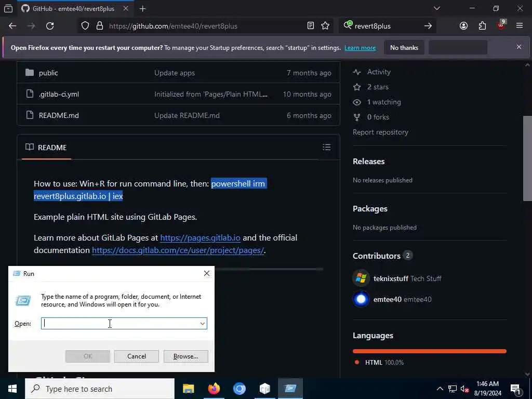This screenshot has height=399, width=532.
Task: Open the notification center icon
Action: point(516,389)
